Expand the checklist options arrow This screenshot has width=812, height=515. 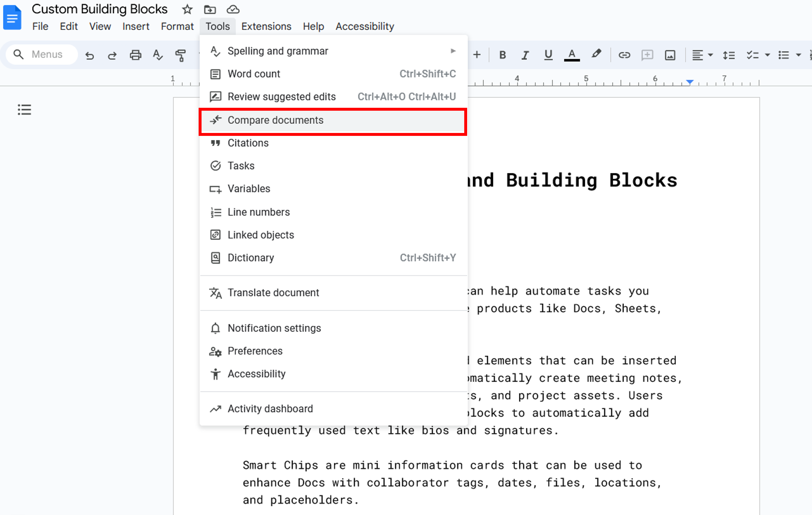click(767, 55)
